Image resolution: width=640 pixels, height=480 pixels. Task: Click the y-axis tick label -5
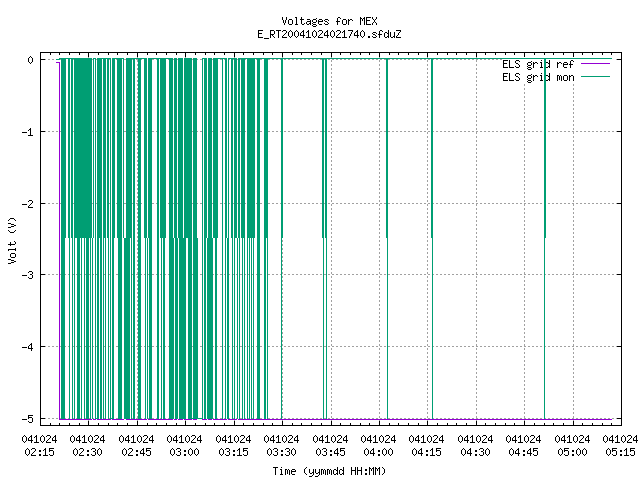(x=27, y=419)
